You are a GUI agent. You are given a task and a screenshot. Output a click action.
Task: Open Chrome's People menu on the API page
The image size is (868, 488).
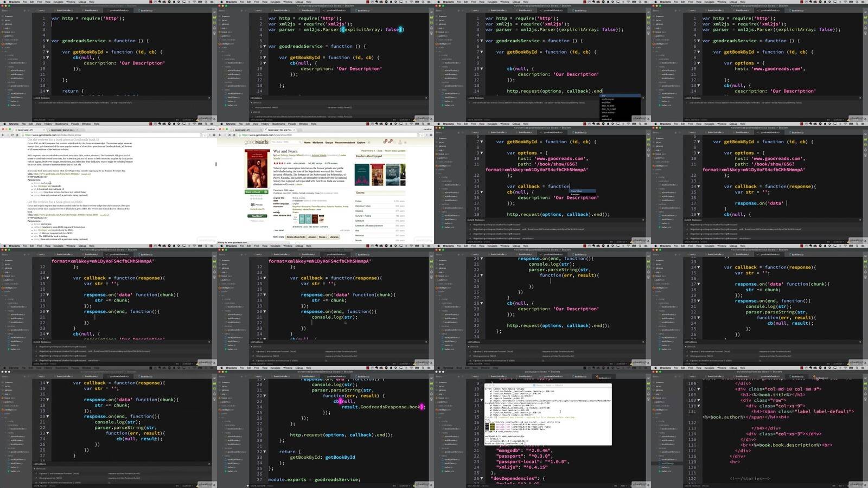(75, 124)
